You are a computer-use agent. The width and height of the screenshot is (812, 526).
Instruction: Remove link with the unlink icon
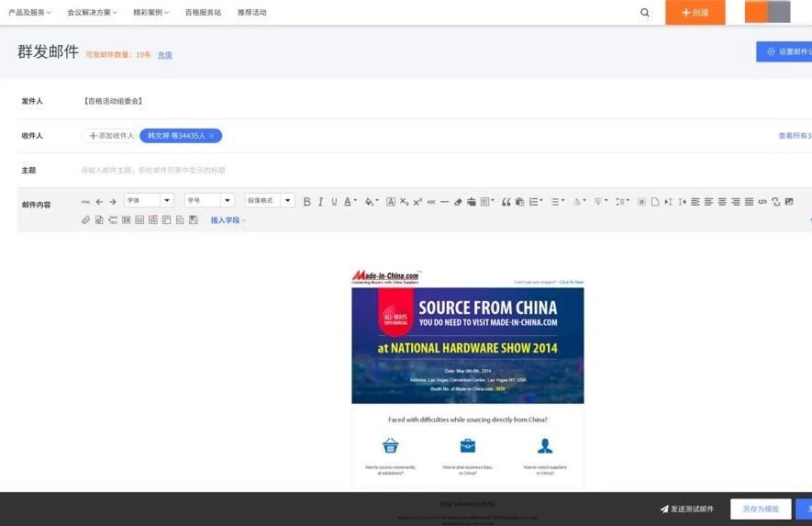[x=775, y=202]
